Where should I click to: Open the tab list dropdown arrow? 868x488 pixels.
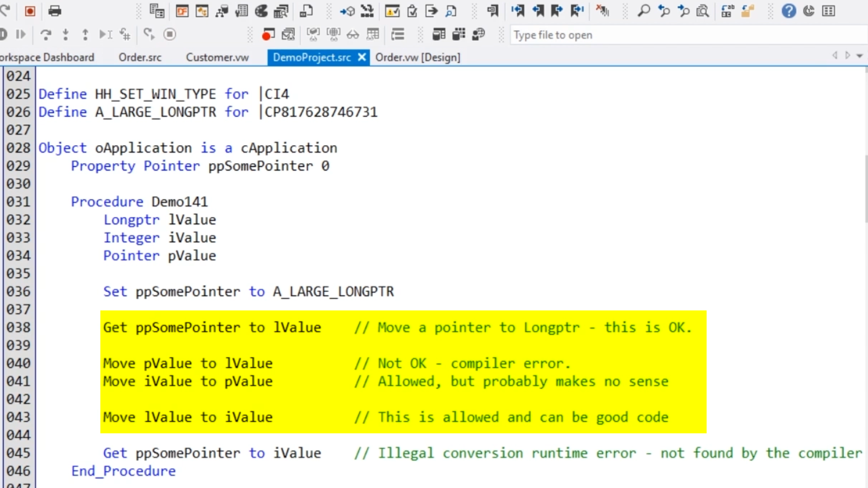pyautogui.click(x=859, y=56)
